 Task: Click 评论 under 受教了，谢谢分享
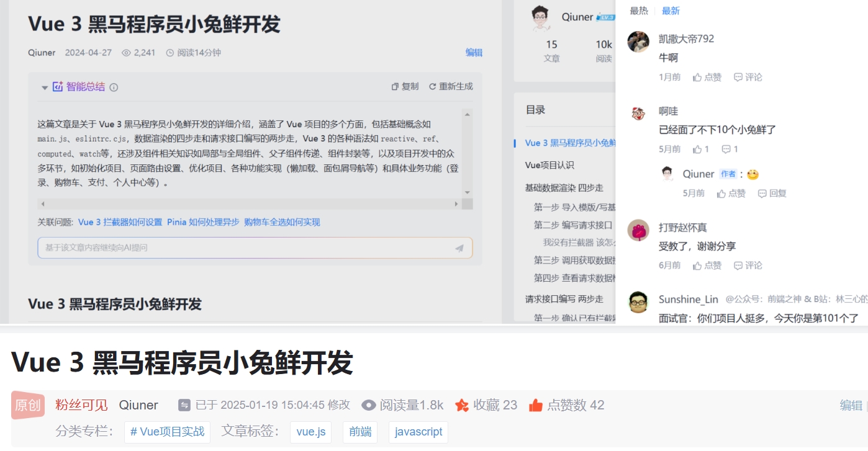pos(748,266)
